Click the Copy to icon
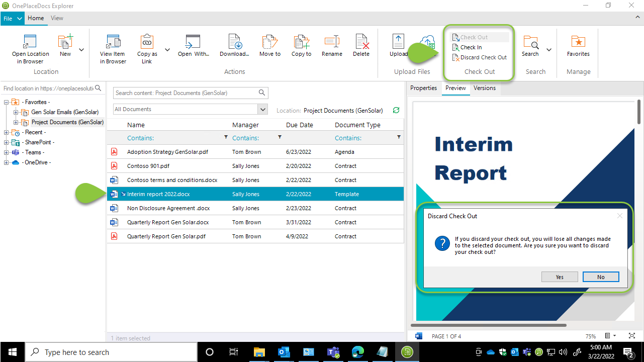Screen dimensions: 644x362 pos(301,42)
